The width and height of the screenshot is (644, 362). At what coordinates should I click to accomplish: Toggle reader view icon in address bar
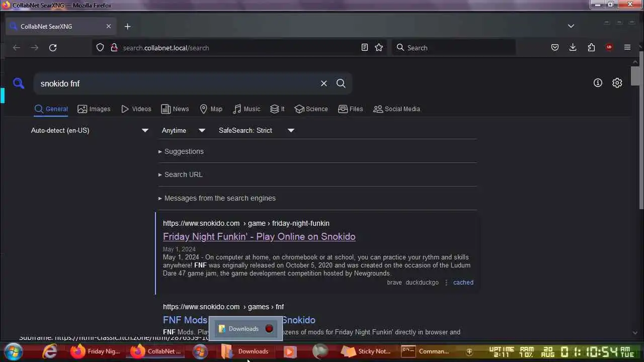coord(365,47)
